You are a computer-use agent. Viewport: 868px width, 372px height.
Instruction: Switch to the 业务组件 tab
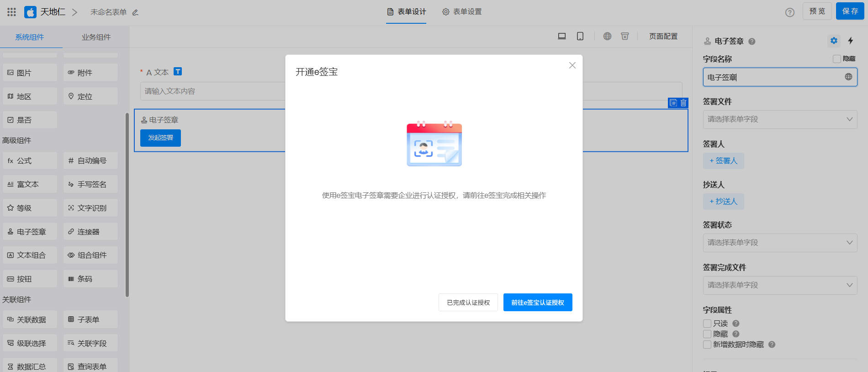[x=96, y=37]
